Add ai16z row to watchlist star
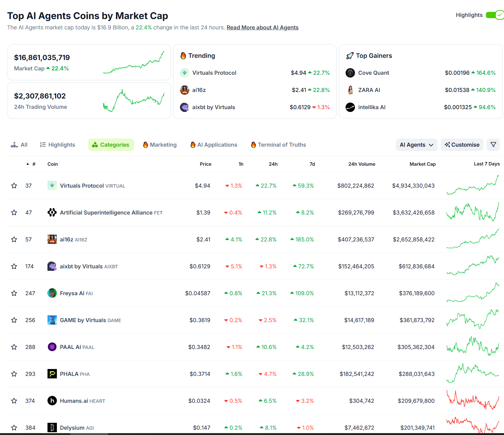The width and height of the screenshot is (504, 435). coord(14,240)
